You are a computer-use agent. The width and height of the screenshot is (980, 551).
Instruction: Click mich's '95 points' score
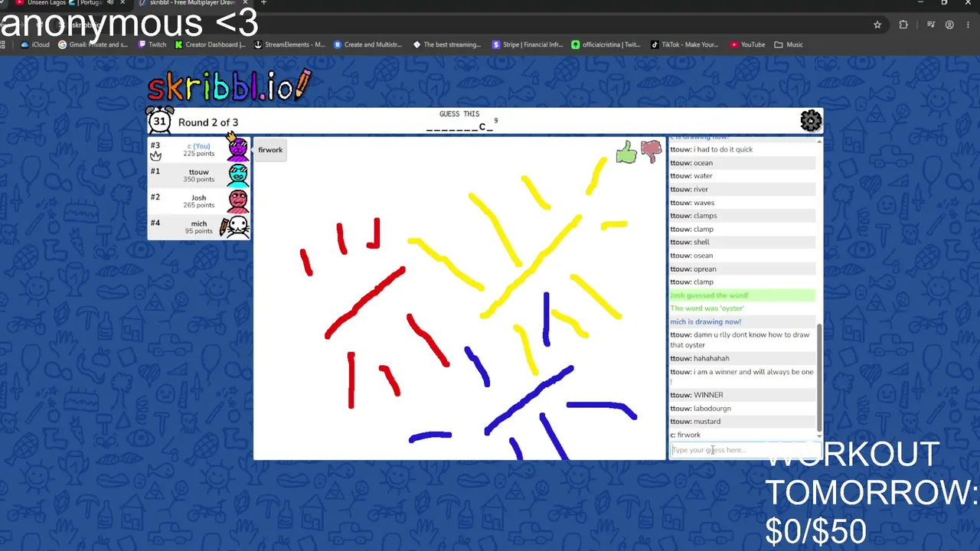(199, 231)
